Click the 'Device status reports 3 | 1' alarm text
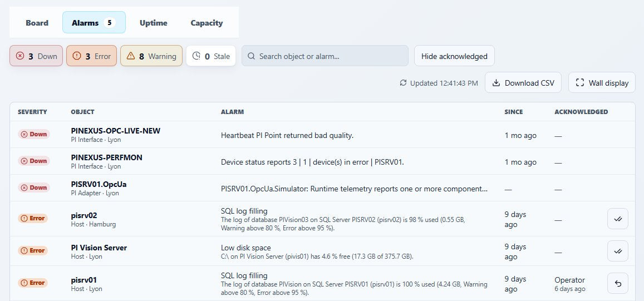The width and height of the screenshot is (644, 301). click(313, 162)
